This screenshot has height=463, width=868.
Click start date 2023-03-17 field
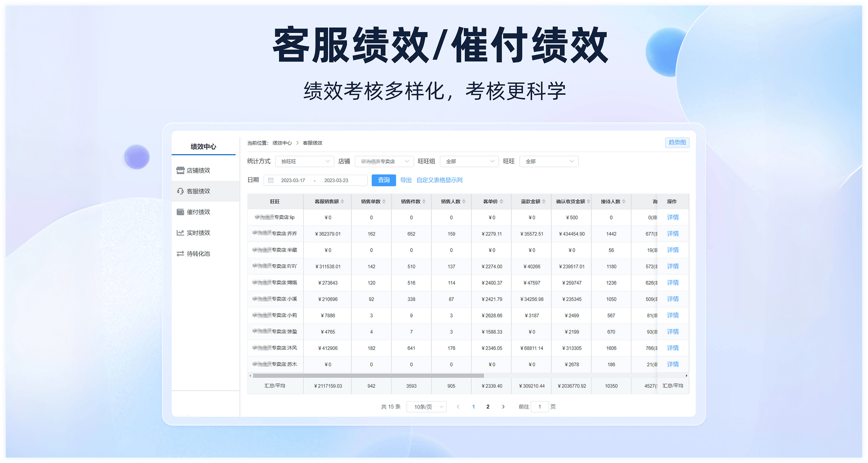[293, 181]
